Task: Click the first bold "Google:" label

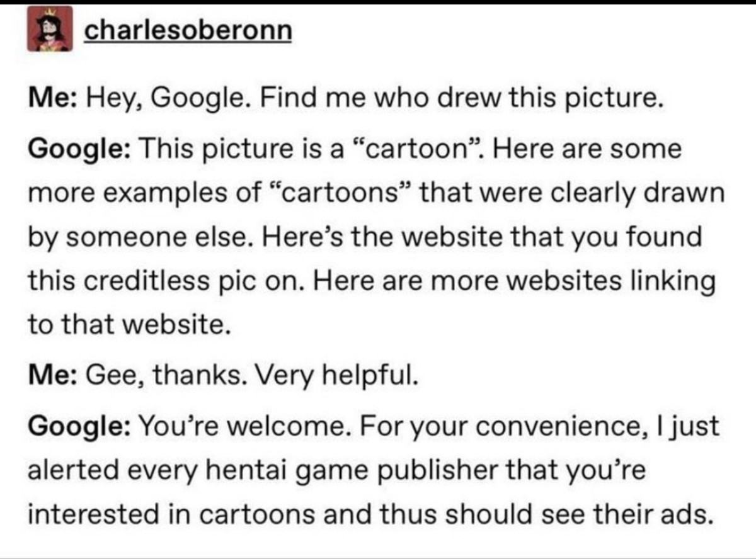Action: tap(78, 149)
